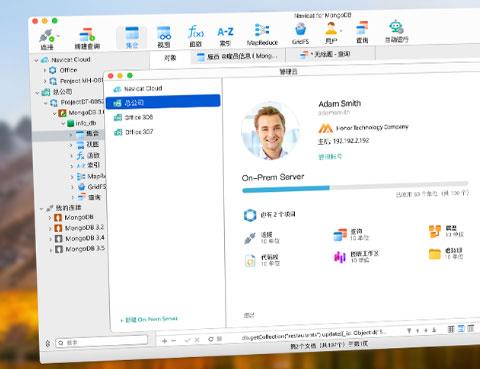Click the Honor Technology Company logo

coord(325,128)
